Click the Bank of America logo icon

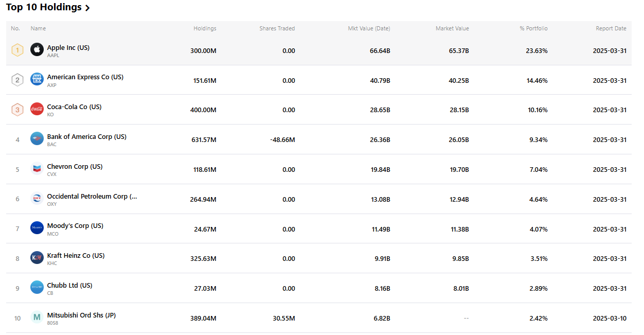[x=37, y=139]
